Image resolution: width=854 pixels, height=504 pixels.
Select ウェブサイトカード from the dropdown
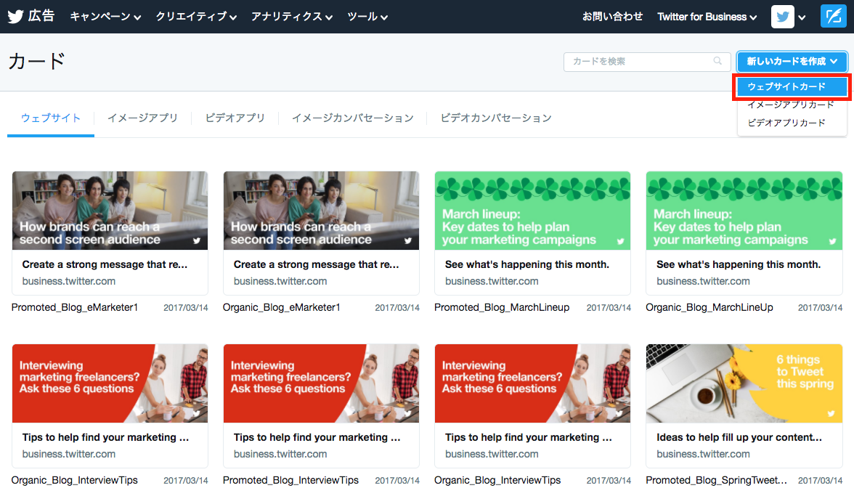tap(792, 86)
